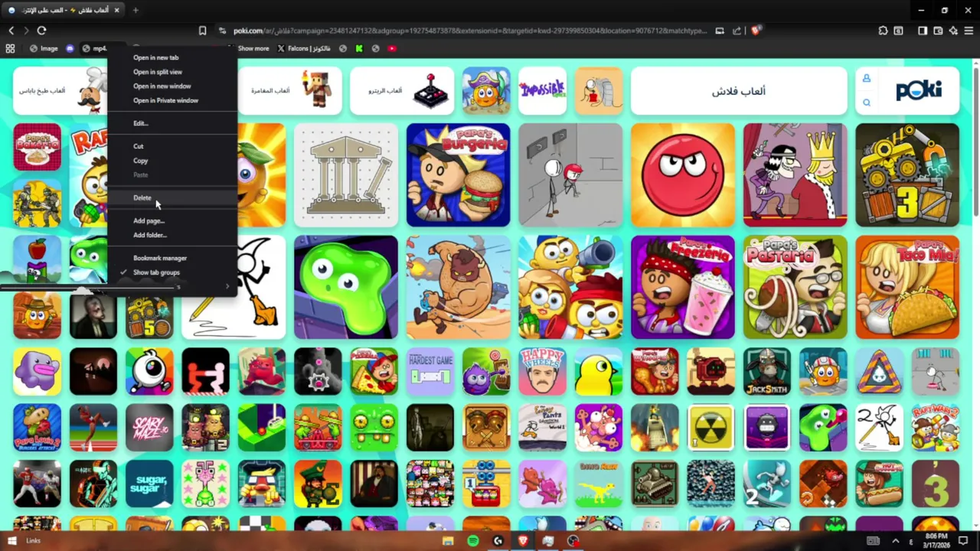Open the Discord bookmark icon
980x551 pixels.
click(x=70, y=48)
